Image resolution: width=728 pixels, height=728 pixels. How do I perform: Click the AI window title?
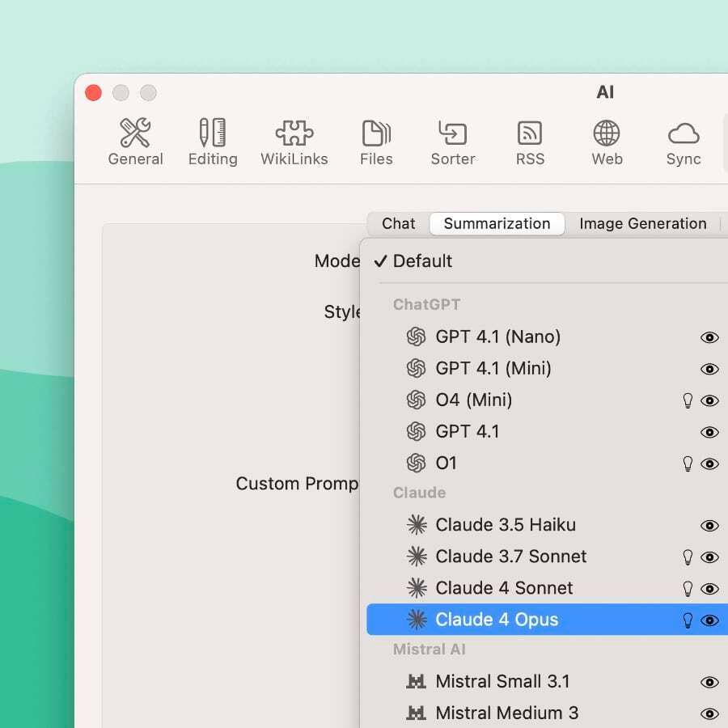coord(605,92)
